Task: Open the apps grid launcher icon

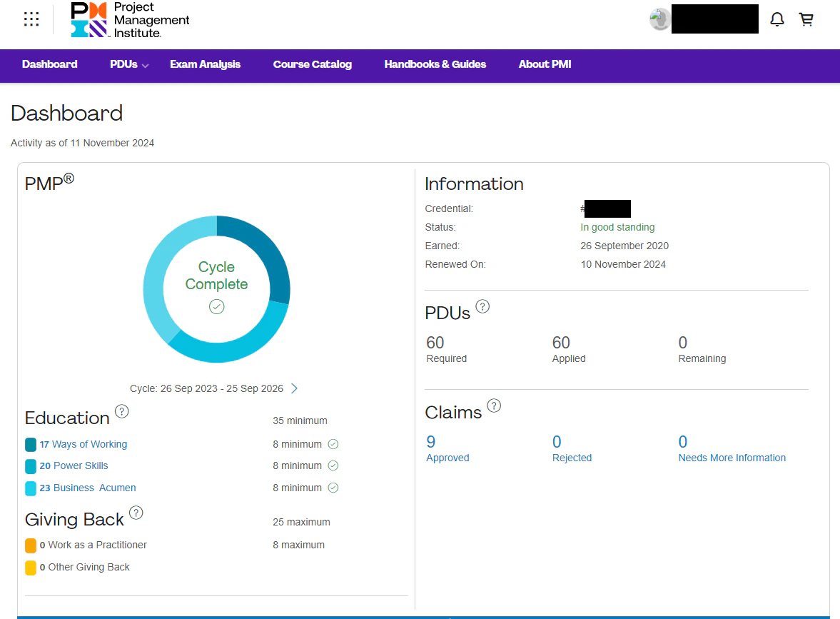Action: coord(31,19)
